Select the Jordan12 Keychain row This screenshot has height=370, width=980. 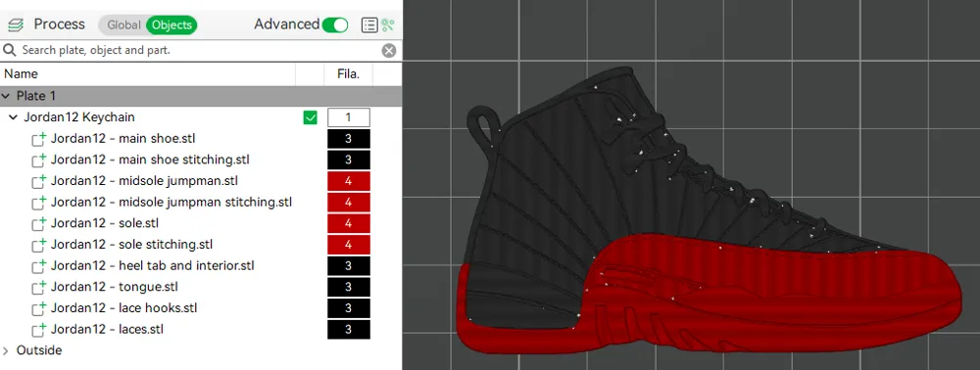[200, 117]
